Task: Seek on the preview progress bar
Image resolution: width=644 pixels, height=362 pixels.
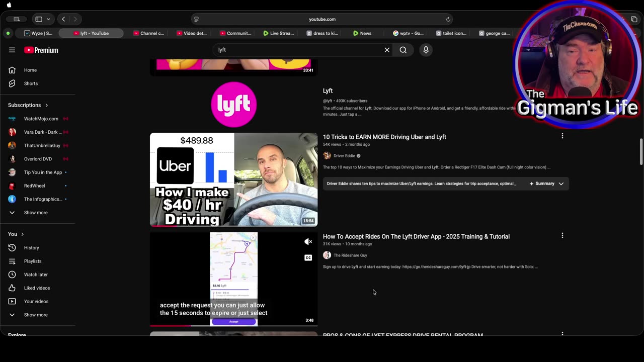Action: click(234, 325)
